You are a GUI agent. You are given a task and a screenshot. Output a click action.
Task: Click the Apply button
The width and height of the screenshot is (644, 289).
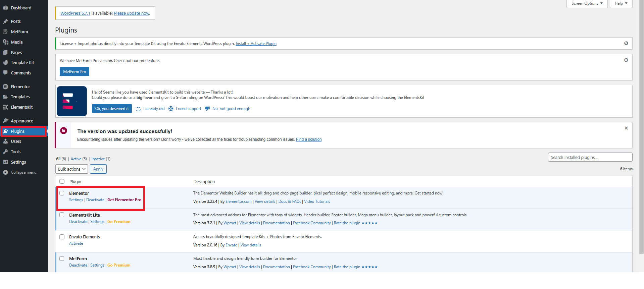tap(98, 169)
